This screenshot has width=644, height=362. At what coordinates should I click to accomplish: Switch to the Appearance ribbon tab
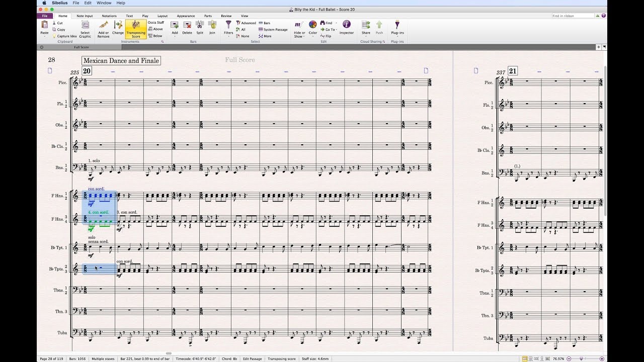186,16
